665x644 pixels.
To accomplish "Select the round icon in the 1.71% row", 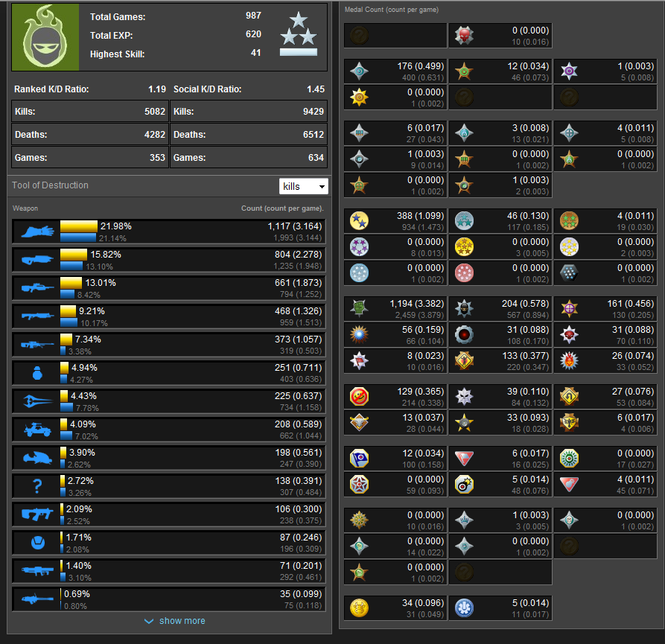I will [38, 543].
